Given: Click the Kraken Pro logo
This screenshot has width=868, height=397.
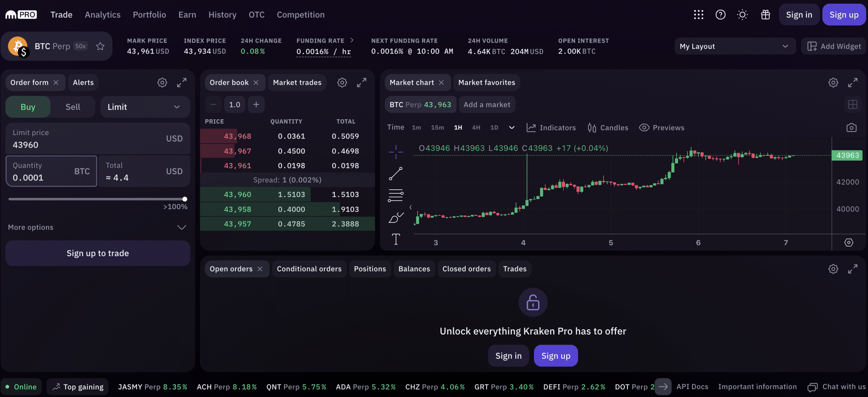Looking at the screenshot, I should 21,15.
